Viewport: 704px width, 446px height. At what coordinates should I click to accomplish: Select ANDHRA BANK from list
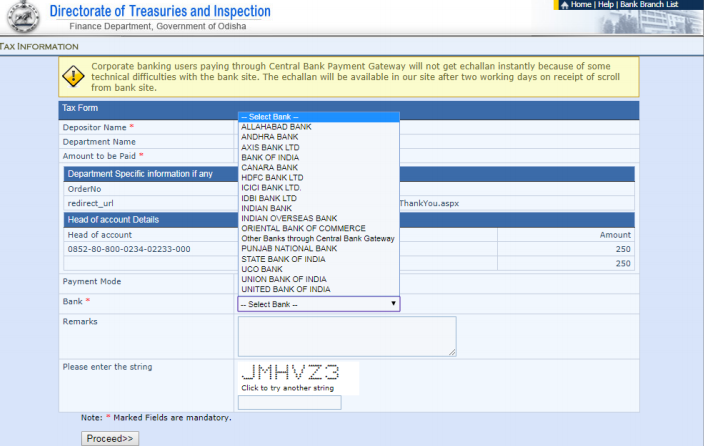pos(318,137)
